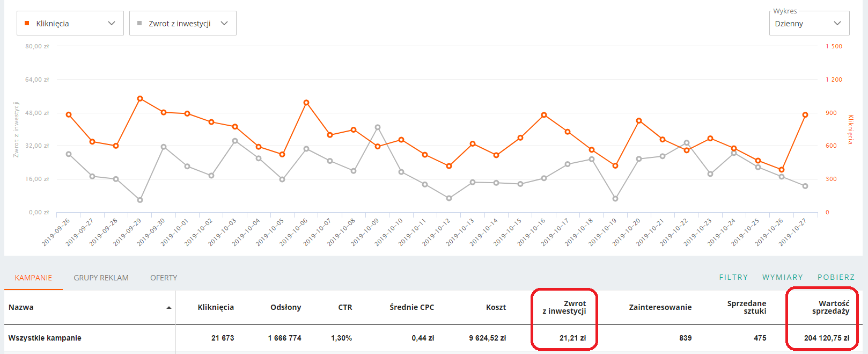
Task: Click the gray square Zwrot z inwestycji marker
Action: (139, 24)
